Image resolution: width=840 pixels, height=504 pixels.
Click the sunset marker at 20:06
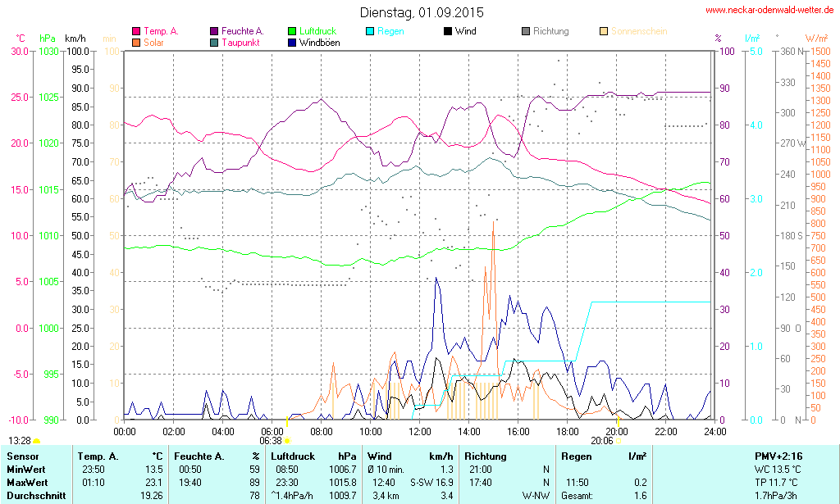tap(619, 440)
